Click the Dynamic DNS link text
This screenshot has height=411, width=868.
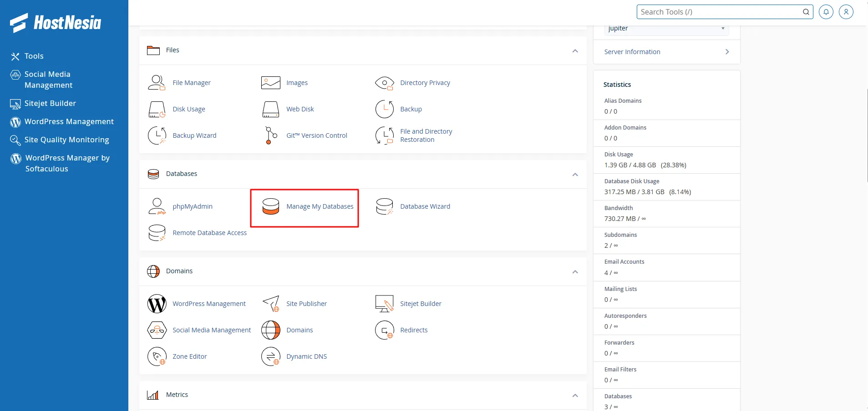coord(307,356)
